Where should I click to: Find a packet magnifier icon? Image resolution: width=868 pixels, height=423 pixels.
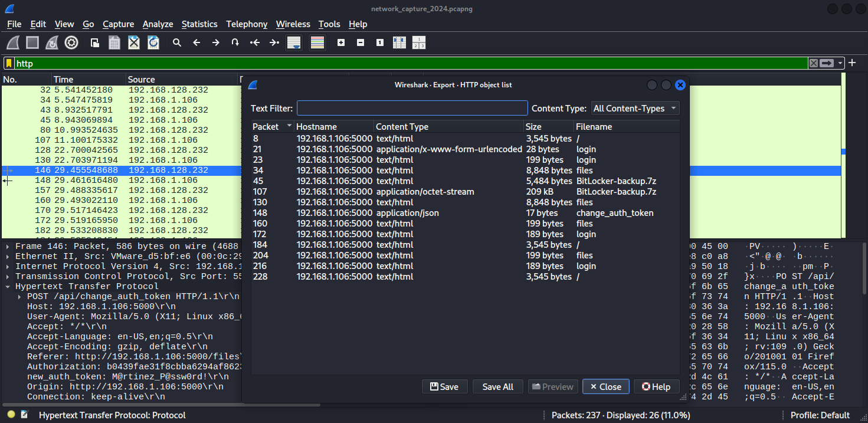tap(176, 42)
